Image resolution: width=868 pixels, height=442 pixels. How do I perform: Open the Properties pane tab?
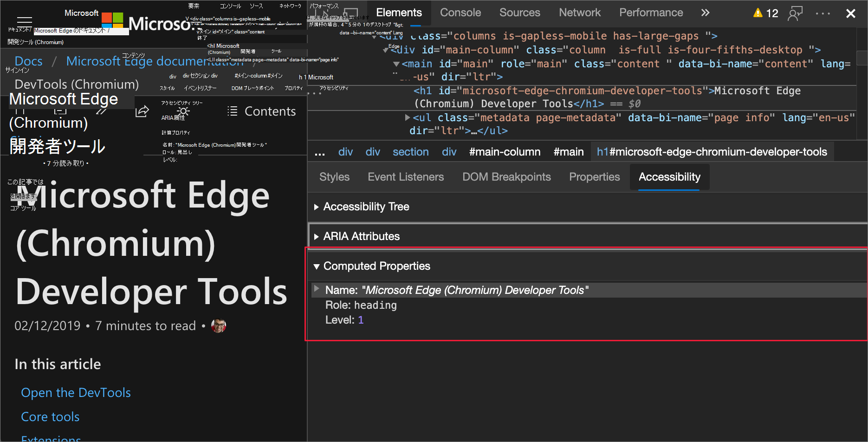coord(594,177)
